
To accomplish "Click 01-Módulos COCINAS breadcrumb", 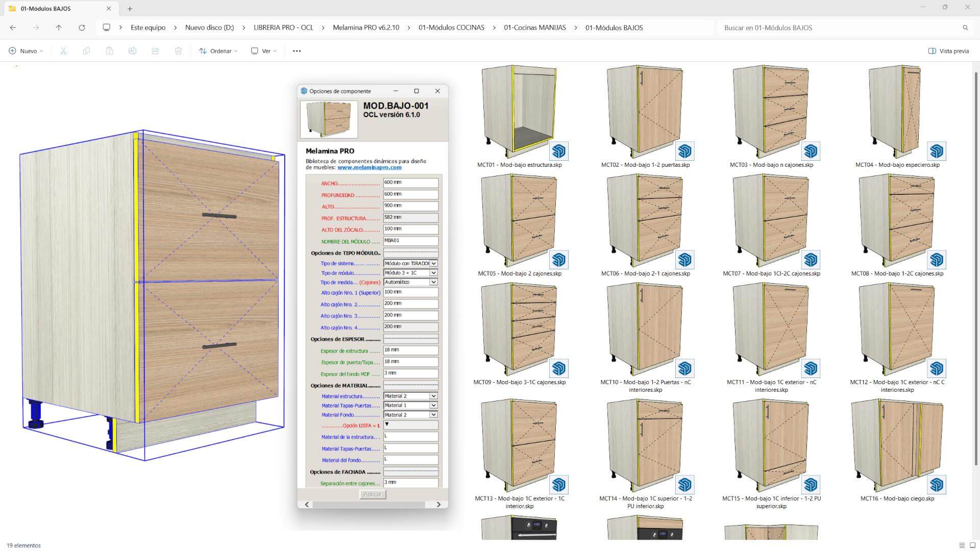I will pos(451,28).
